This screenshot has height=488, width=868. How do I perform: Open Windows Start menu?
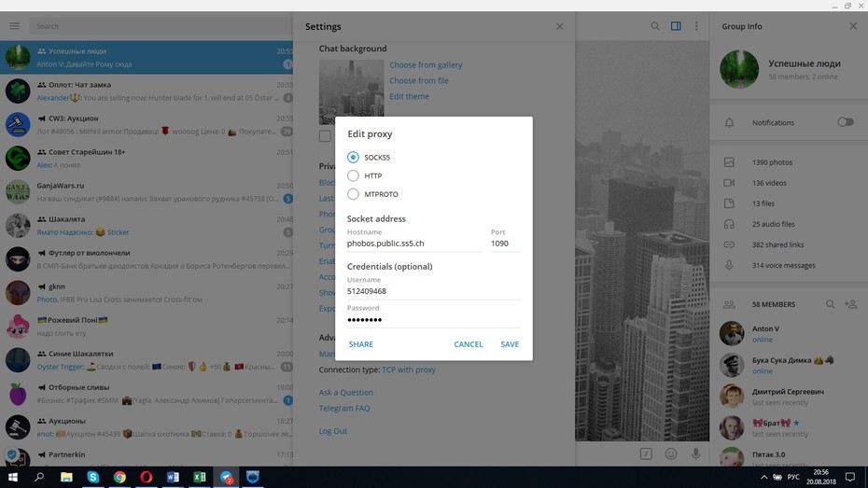[x=12, y=477]
